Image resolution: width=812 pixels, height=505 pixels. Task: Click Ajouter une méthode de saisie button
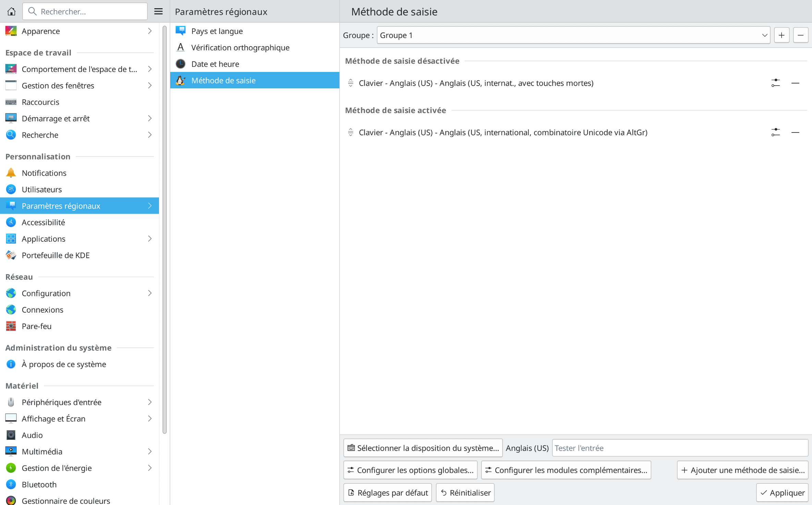742,470
